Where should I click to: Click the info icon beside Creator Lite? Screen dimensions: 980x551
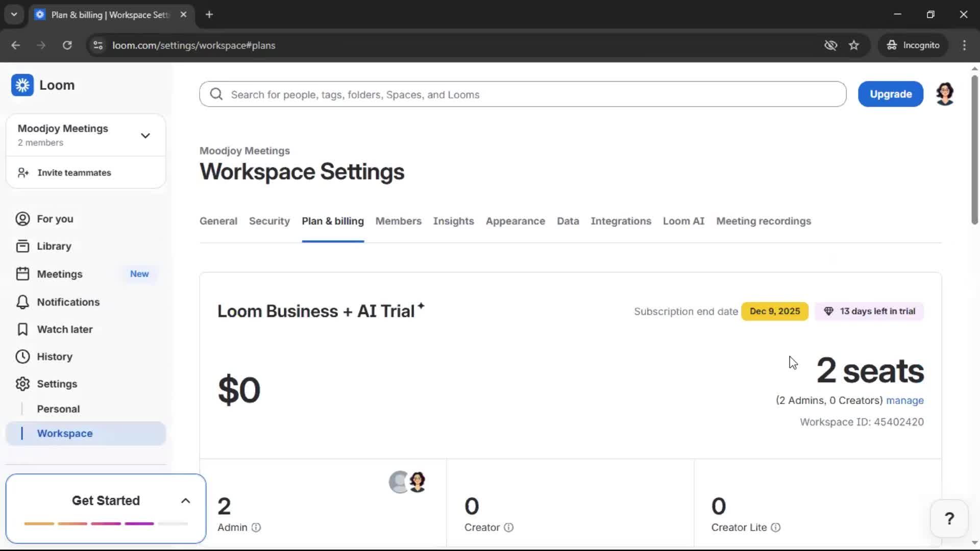pyautogui.click(x=775, y=528)
